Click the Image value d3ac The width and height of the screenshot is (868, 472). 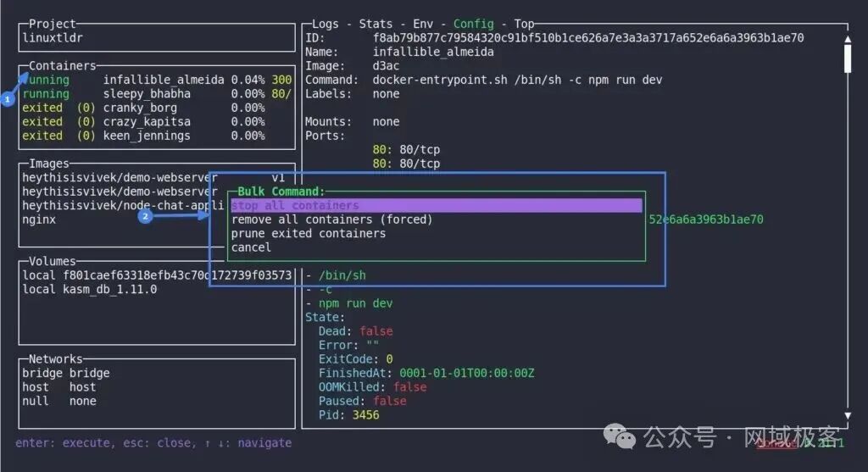point(386,66)
